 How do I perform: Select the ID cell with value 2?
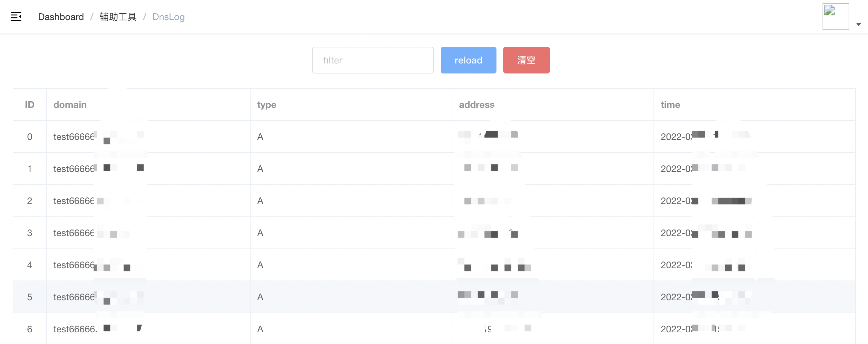coord(30,201)
